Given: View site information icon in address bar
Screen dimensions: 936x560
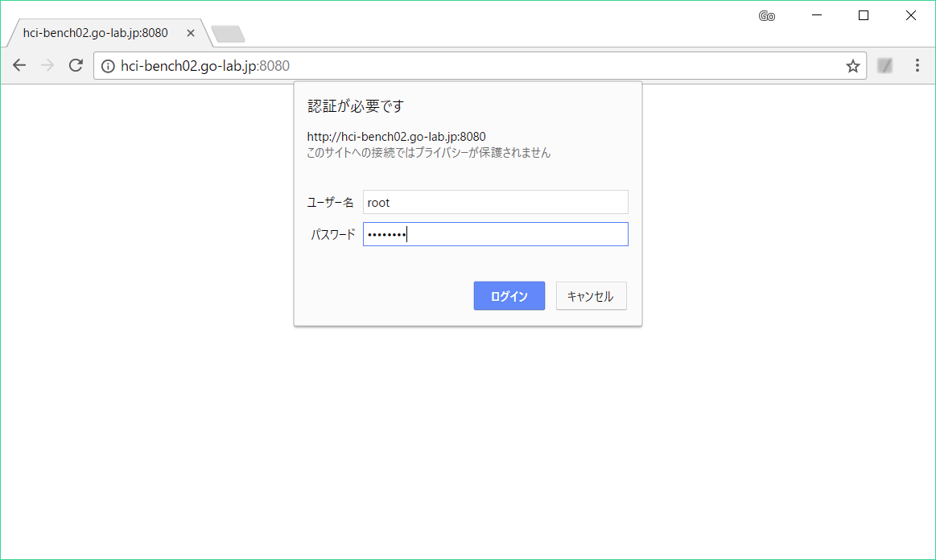Looking at the screenshot, I should pos(108,66).
